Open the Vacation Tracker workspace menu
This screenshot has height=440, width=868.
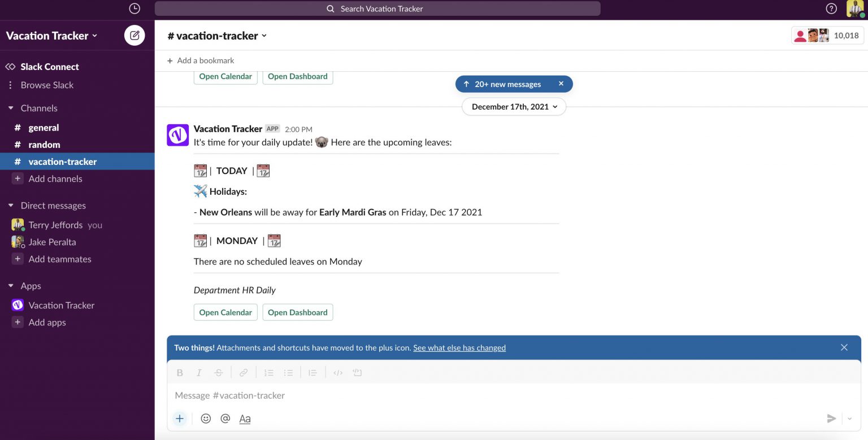[x=52, y=36]
